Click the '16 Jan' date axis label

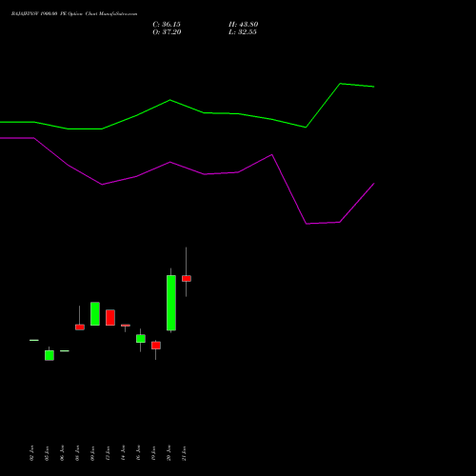pos(138,453)
